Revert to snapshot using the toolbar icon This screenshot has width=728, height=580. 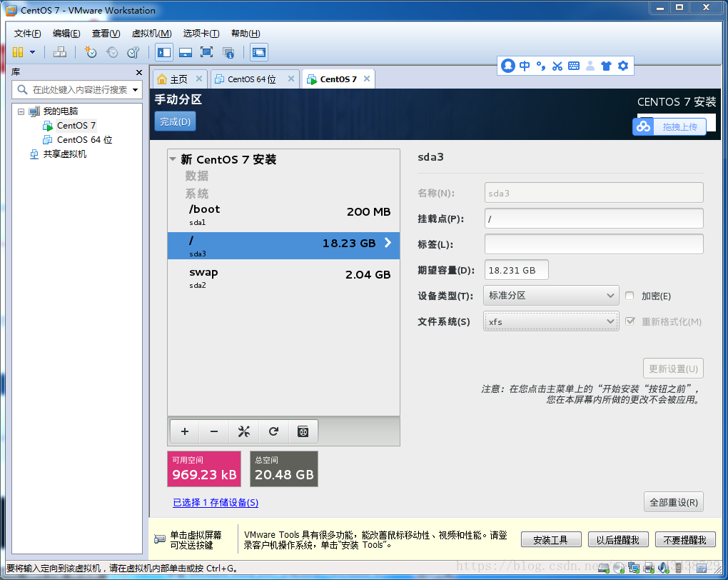[112, 52]
